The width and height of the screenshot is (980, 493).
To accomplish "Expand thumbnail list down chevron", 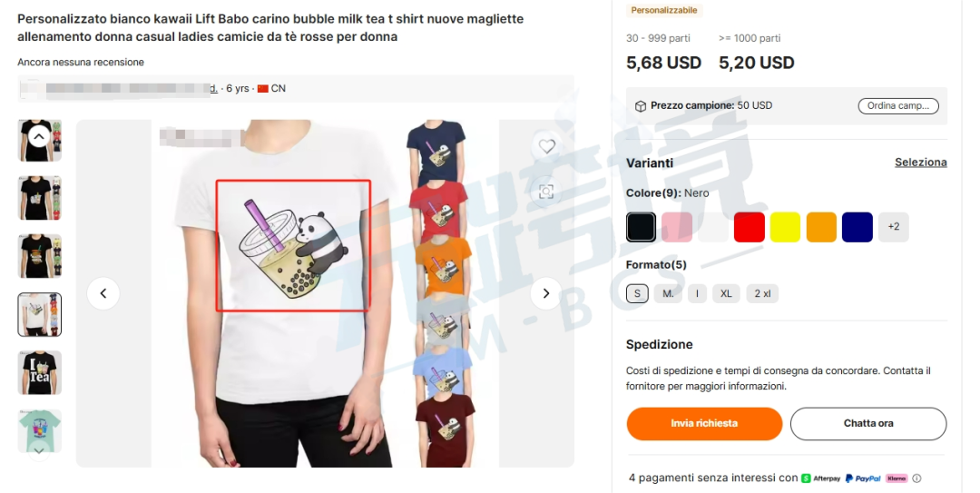I will (39, 450).
